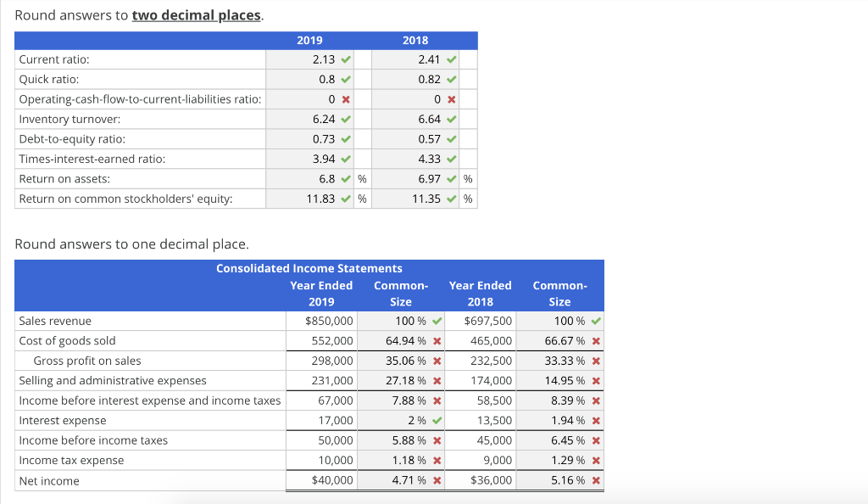Click 2018 Sales revenue common-size field 100

click(559, 322)
